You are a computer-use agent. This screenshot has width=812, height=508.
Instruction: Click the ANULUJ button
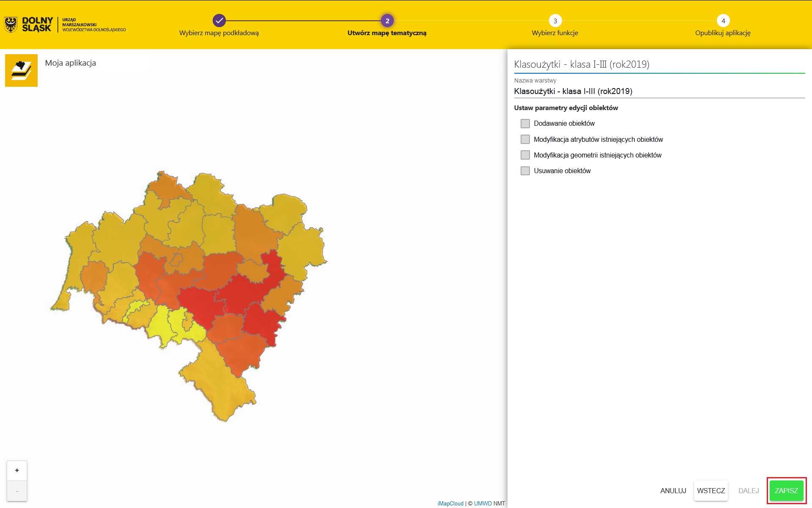pos(673,491)
